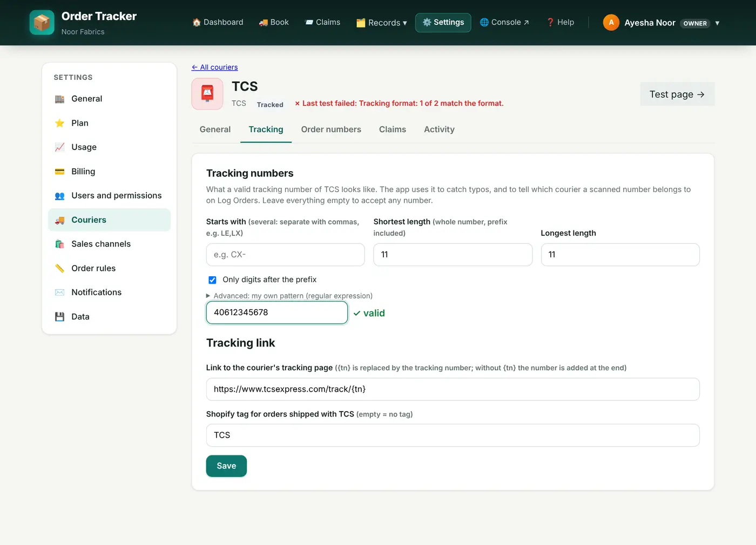Expand Advanced: my own pattern section
The image size is (756, 545).
pyautogui.click(x=289, y=296)
